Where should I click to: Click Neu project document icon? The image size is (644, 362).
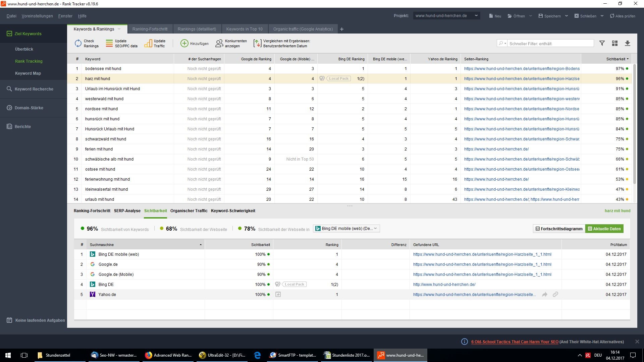(x=491, y=16)
